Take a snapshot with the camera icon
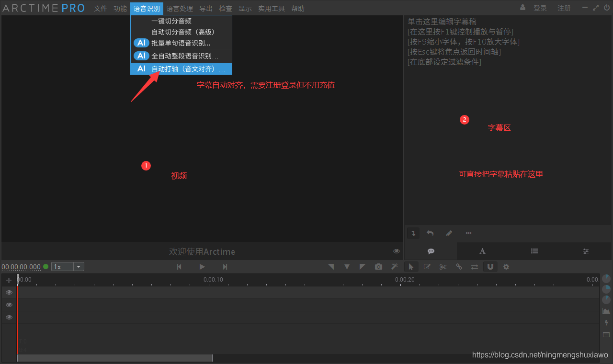 [378, 267]
